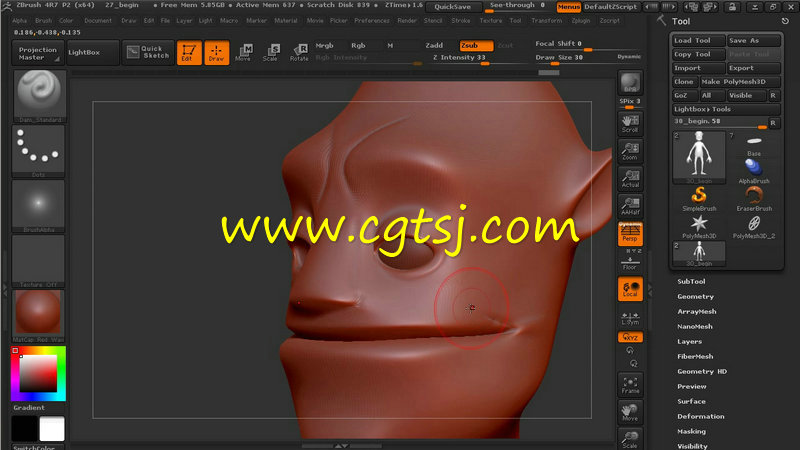The height and width of the screenshot is (450, 800).
Task: Expand the Geometry section
Action: [x=695, y=296]
